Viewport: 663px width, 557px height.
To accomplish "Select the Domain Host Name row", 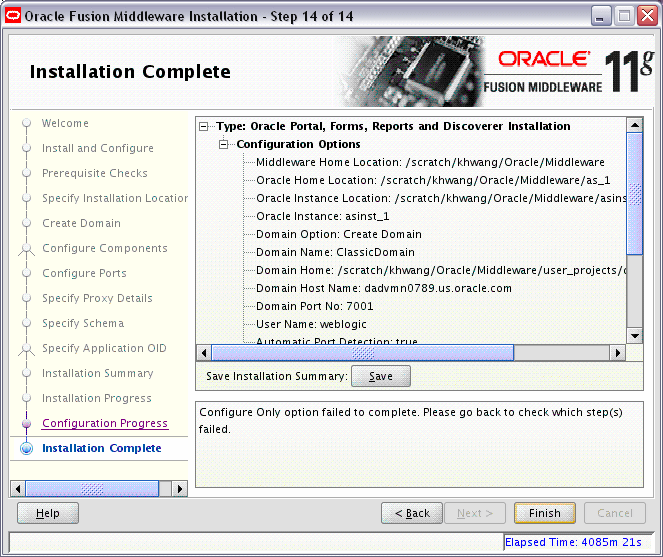I will coord(384,288).
